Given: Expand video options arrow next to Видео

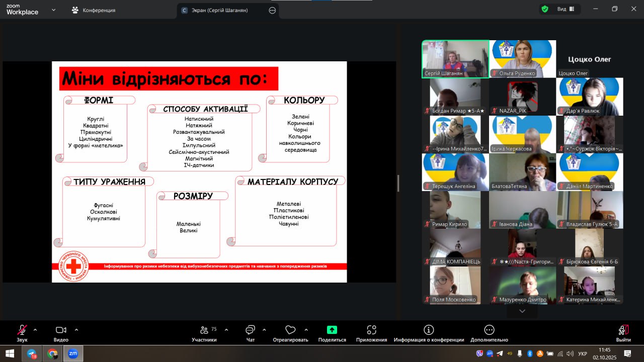Looking at the screenshot, I should (76, 330).
